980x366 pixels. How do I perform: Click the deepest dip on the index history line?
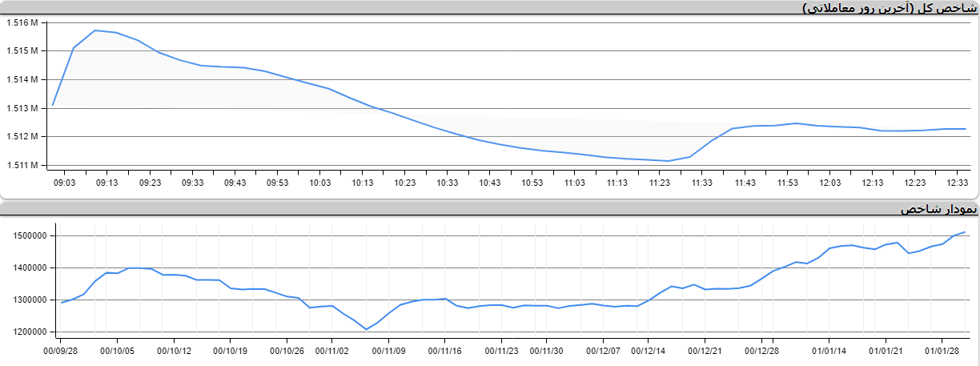pos(367,329)
